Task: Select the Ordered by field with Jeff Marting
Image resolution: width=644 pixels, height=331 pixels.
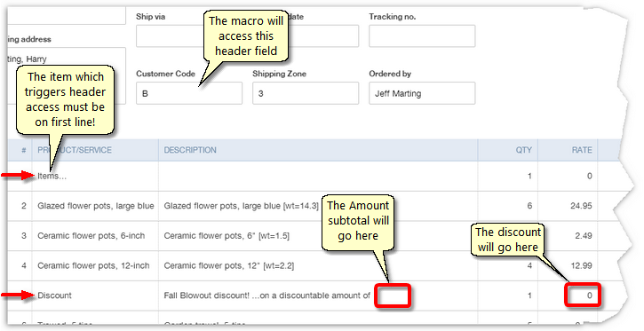Action: click(422, 93)
